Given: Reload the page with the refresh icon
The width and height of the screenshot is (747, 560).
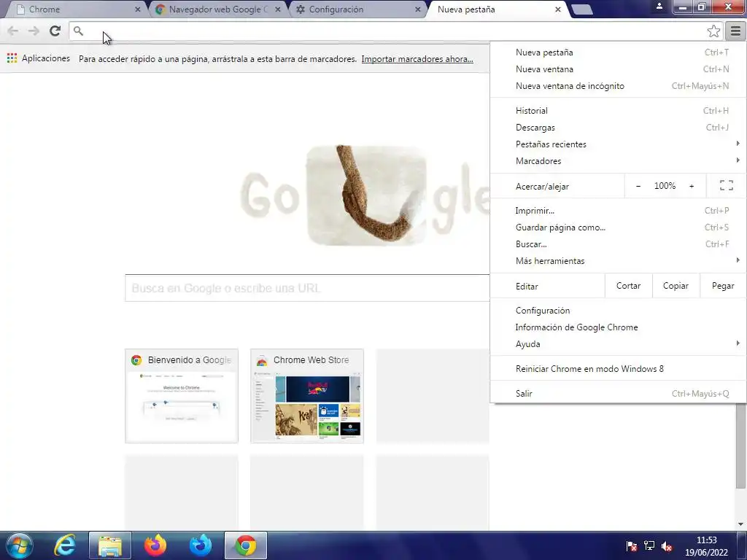Looking at the screenshot, I should (55, 31).
